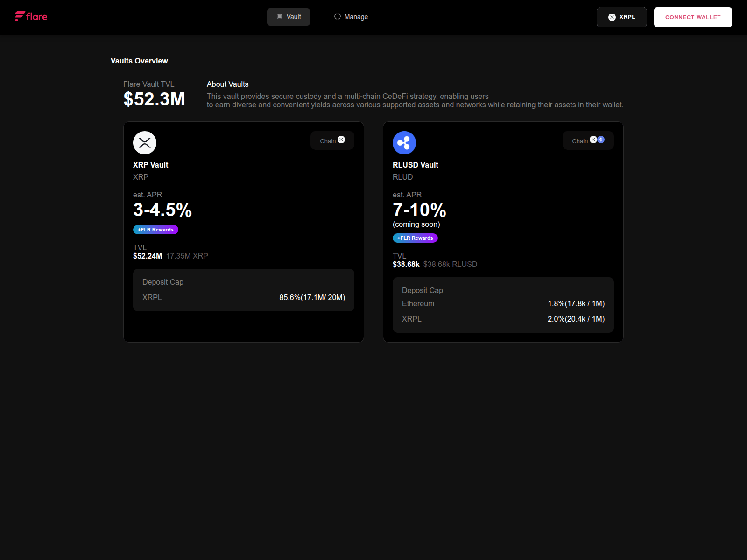Open the Chain selector on the RLUSD Vault card
This screenshot has height=560, width=747.
pos(588,140)
